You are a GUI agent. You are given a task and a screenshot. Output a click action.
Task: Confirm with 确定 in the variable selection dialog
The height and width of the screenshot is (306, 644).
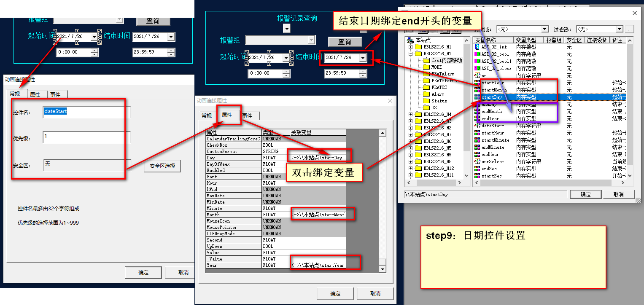click(586, 194)
